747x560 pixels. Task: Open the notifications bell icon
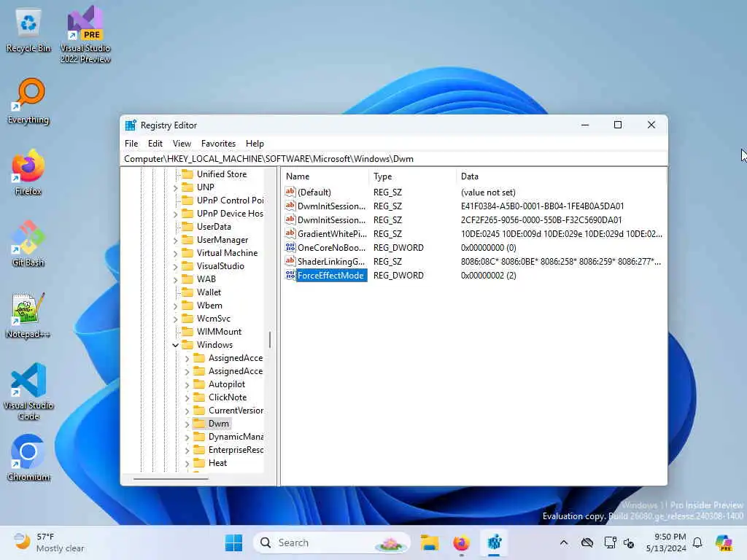pos(697,542)
